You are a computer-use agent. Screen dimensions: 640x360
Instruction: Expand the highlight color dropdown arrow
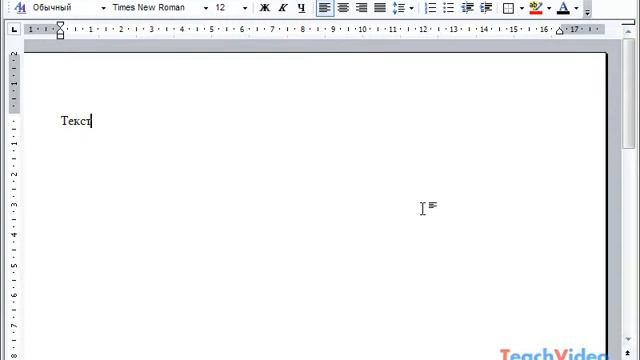549,8
